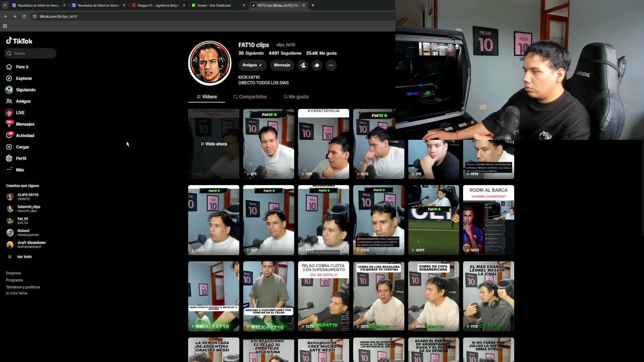
Task: Switch to the Compartidos tab
Action: (250, 97)
